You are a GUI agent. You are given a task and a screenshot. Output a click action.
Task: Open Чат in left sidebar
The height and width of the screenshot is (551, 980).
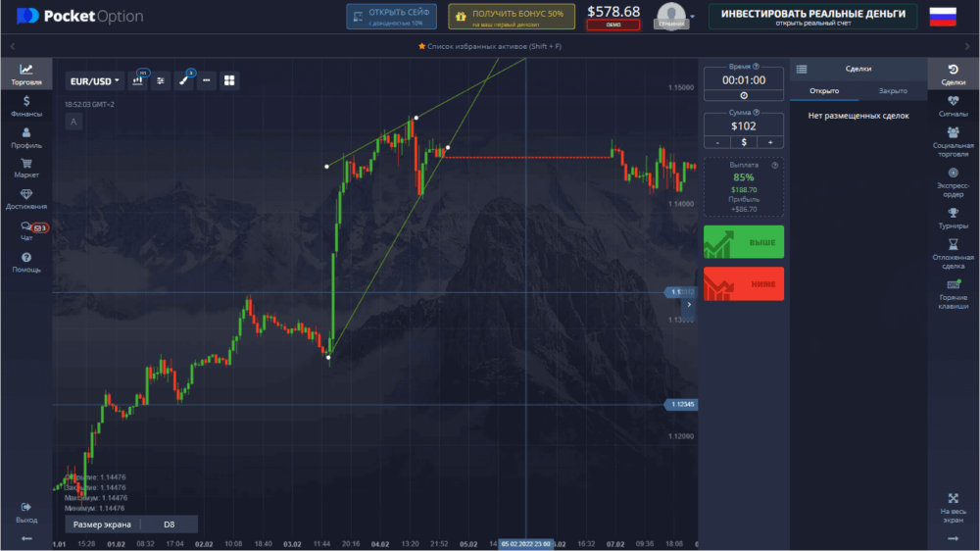(26, 231)
